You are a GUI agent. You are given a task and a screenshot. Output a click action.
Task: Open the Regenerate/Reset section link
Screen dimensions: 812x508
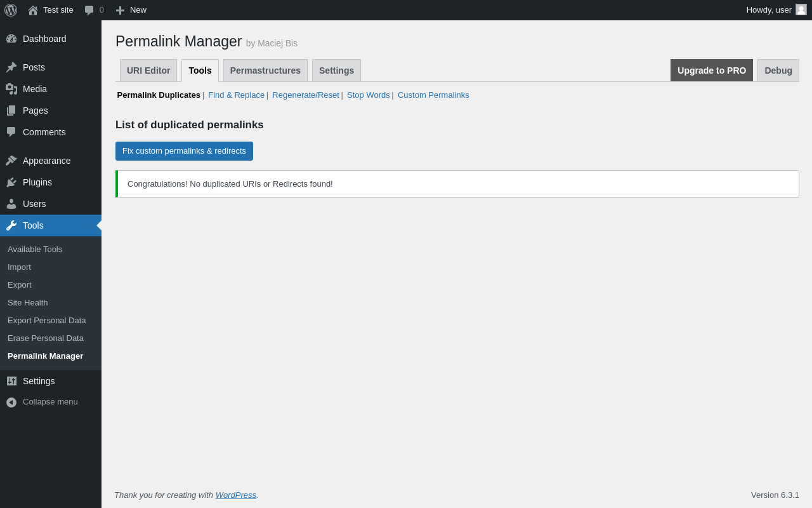(x=306, y=95)
